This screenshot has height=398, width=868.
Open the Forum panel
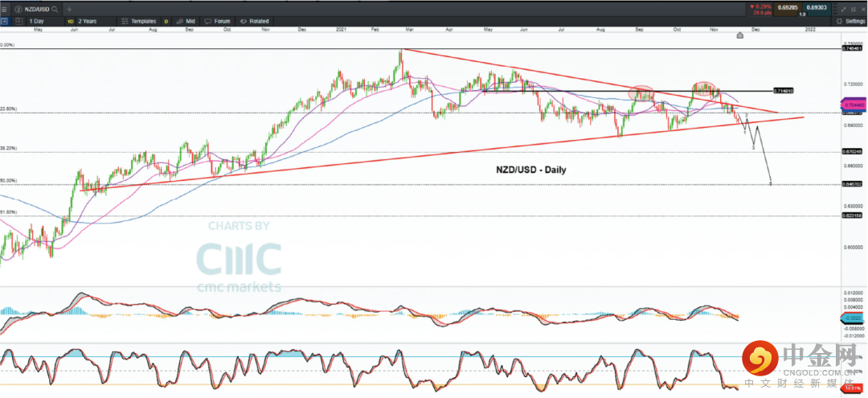point(218,21)
